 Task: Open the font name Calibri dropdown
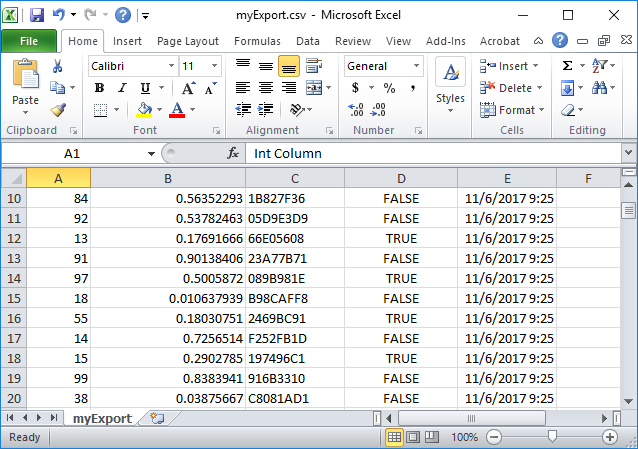click(171, 66)
